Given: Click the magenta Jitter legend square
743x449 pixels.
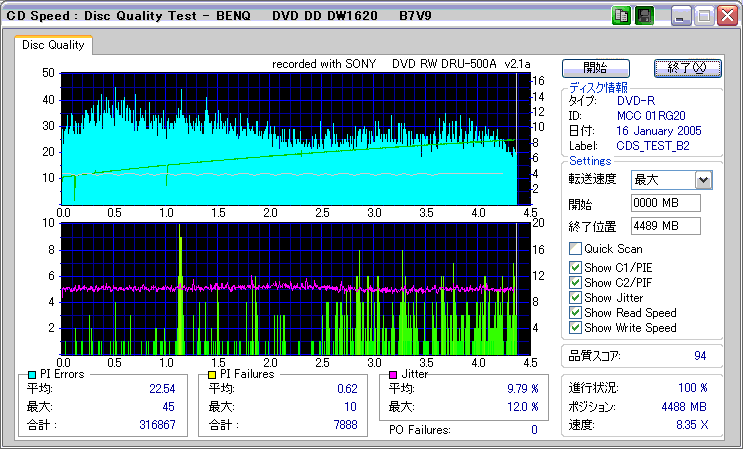Looking at the screenshot, I should pyautogui.click(x=394, y=374).
